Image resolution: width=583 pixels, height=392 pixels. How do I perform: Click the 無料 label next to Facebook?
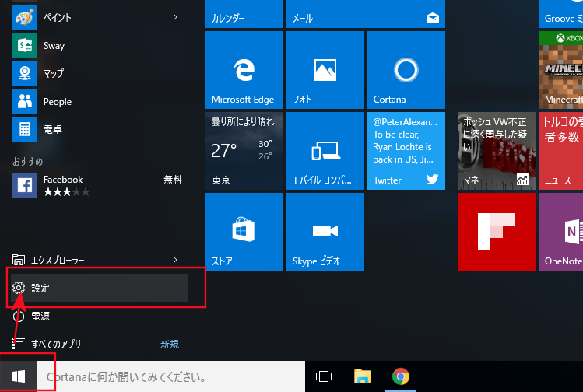pyautogui.click(x=173, y=180)
